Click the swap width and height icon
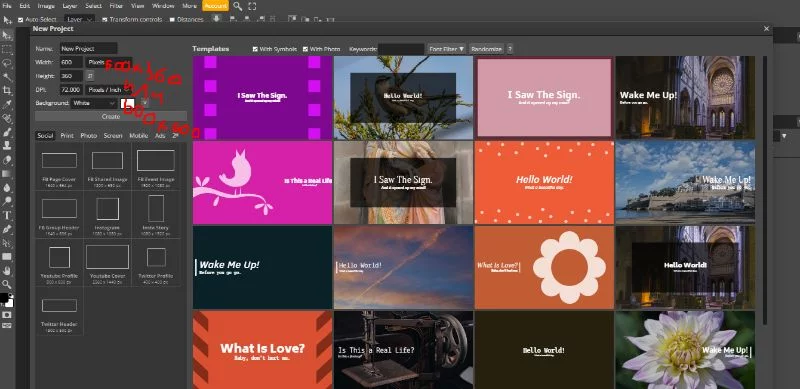The width and height of the screenshot is (800, 389). coord(90,76)
